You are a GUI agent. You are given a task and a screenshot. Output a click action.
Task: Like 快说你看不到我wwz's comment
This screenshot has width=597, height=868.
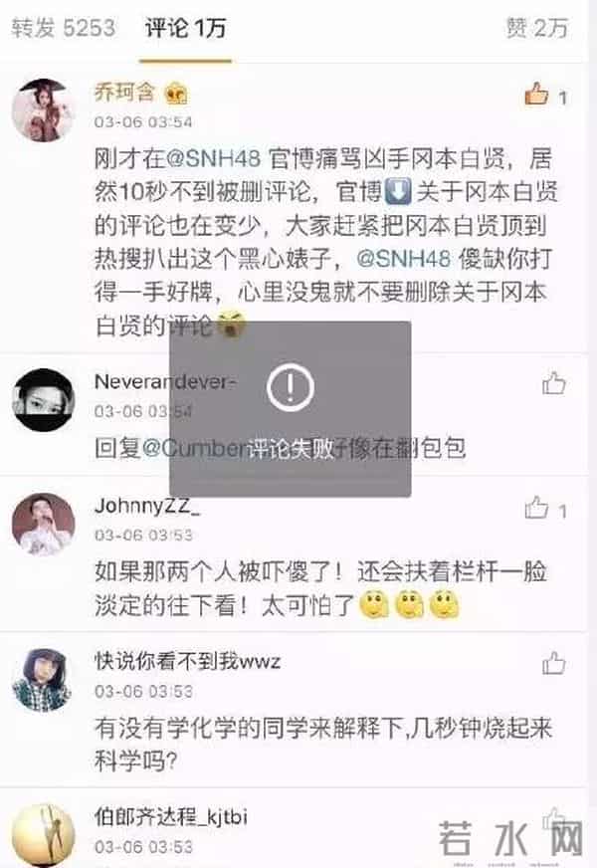[554, 663]
